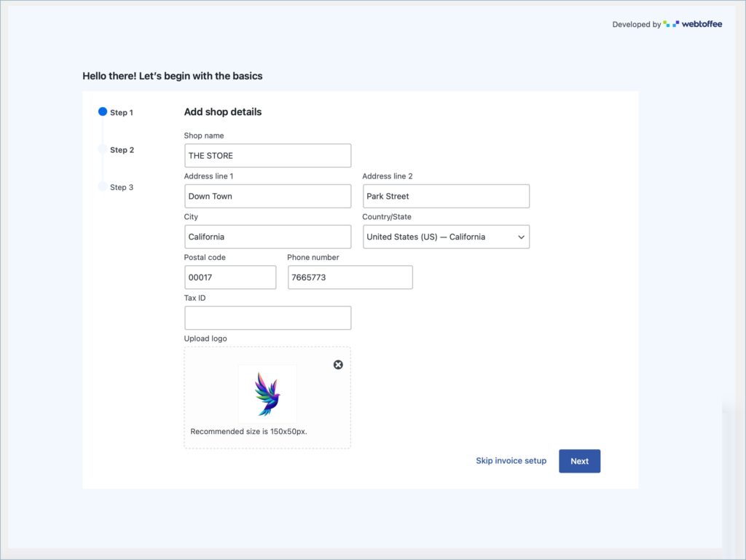
Task: Click the 'Country/State' label
Action: click(x=386, y=217)
